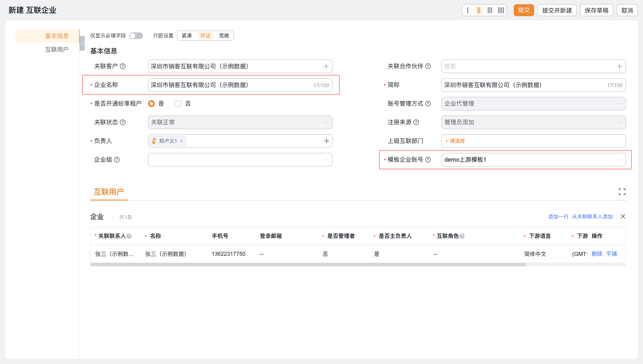This screenshot has width=643, height=364.
Task: Click plus icon in 负责人 field
Action: [326, 141]
